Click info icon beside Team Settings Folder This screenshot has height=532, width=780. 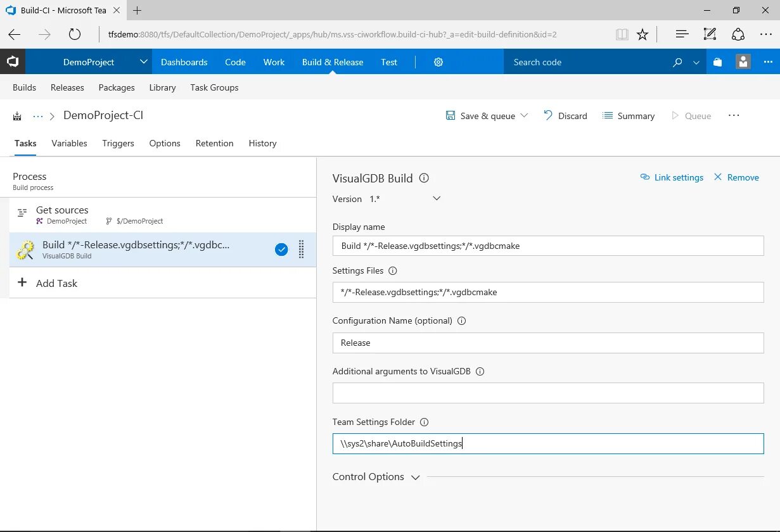tap(425, 422)
